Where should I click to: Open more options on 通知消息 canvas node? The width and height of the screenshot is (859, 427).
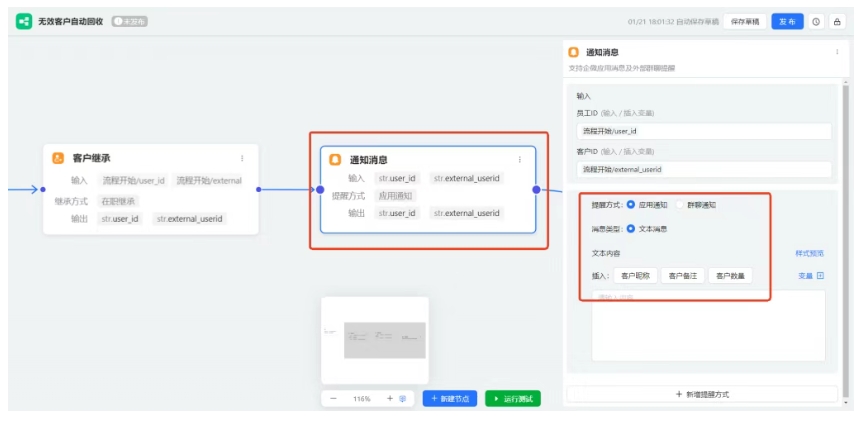(x=519, y=159)
